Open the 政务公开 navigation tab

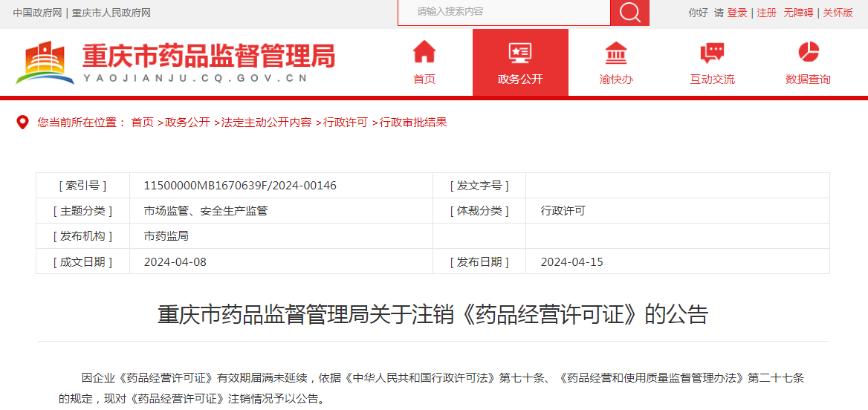pos(520,62)
